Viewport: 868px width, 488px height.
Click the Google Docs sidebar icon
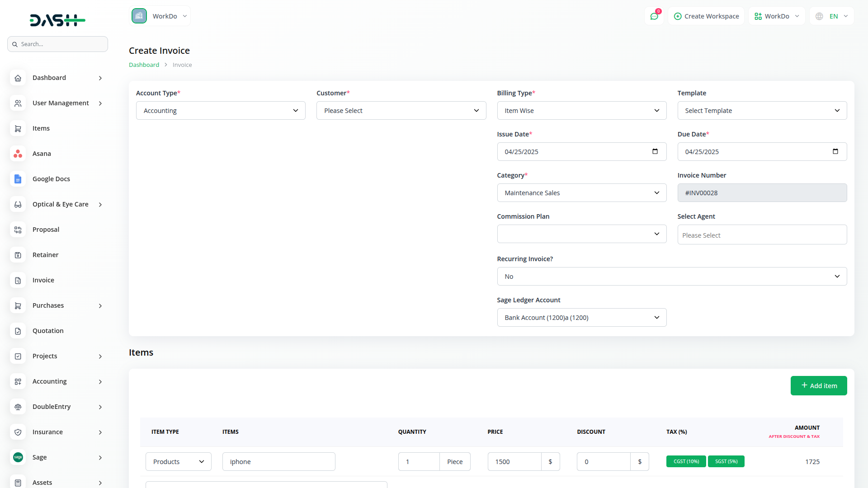point(18,179)
